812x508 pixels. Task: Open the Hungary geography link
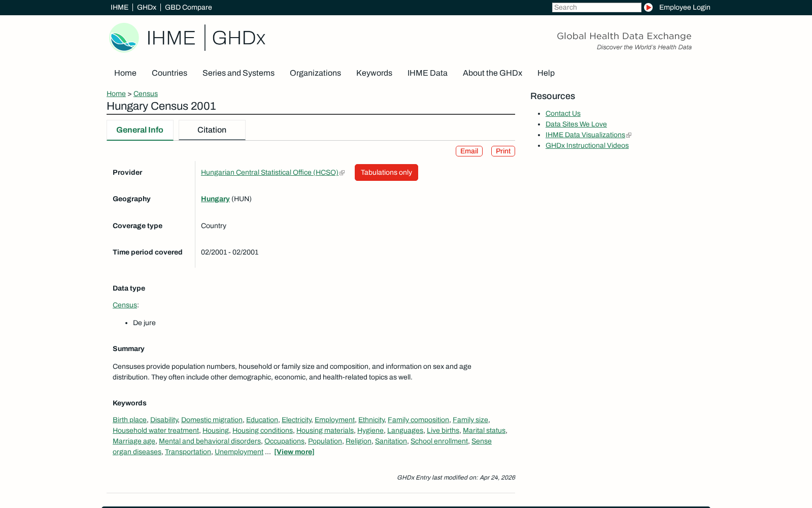coord(215,199)
